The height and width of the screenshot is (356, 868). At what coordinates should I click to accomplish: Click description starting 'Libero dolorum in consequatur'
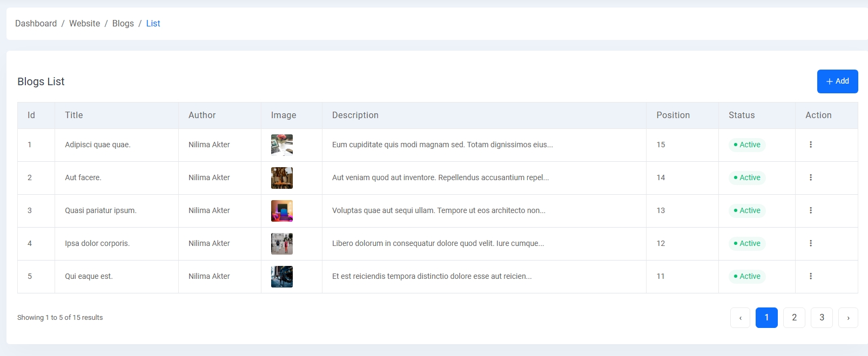[x=438, y=243]
